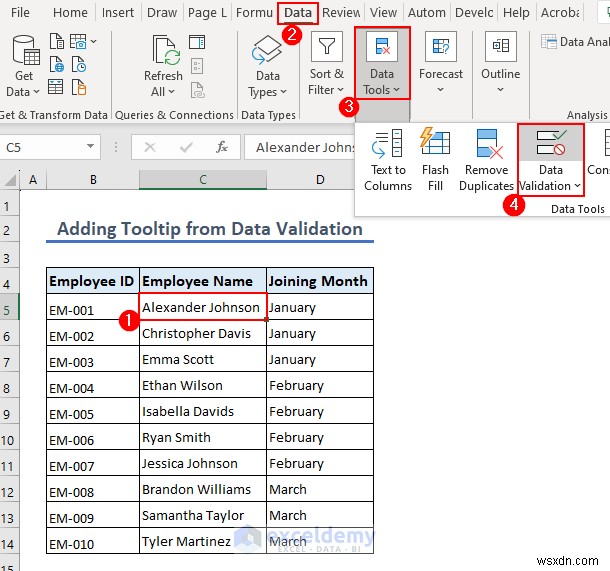610x571 pixels.
Task: Switch to the Draw tab
Action: (x=162, y=13)
